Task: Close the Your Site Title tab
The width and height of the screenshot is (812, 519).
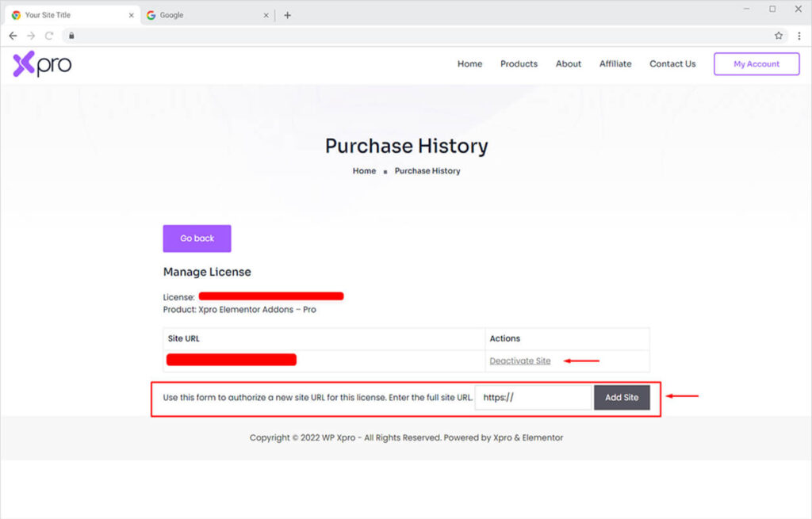Action: [132, 15]
